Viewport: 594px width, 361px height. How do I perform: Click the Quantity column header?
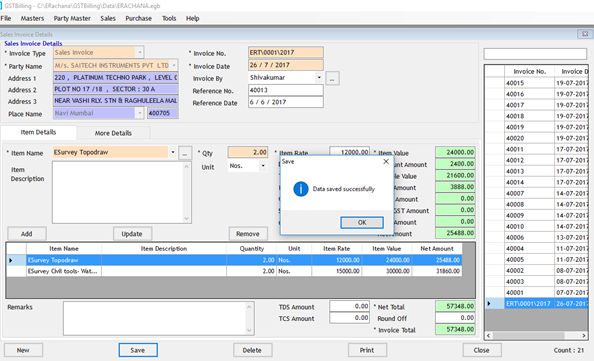point(252,249)
